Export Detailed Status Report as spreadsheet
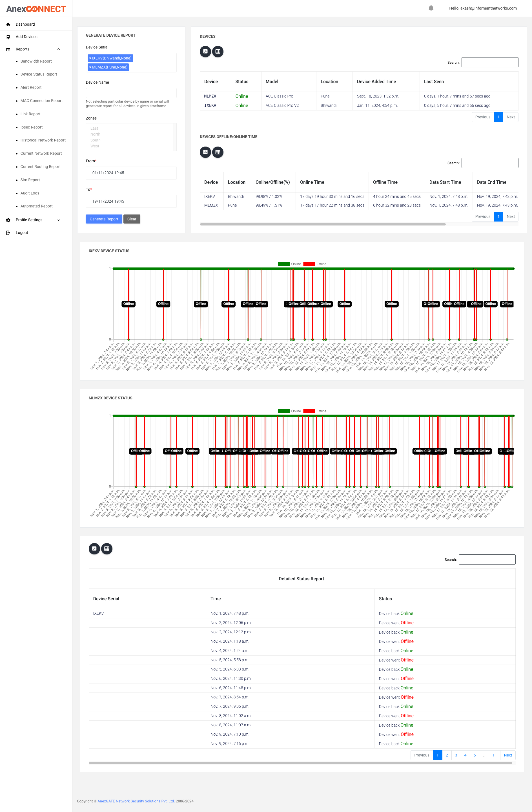Viewport: 532px width, 812px height. coord(107,548)
